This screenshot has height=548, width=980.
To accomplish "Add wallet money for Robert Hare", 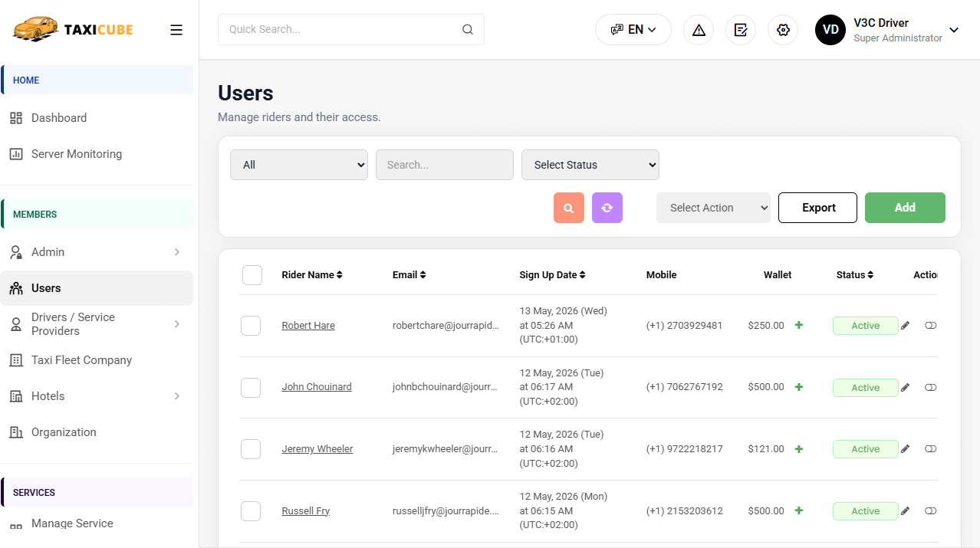I will coord(799,325).
